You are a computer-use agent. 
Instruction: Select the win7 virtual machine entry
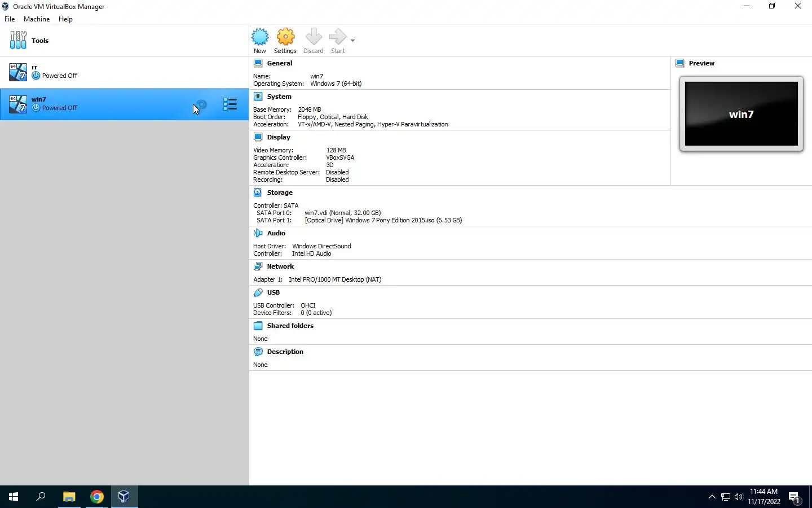click(x=124, y=104)
